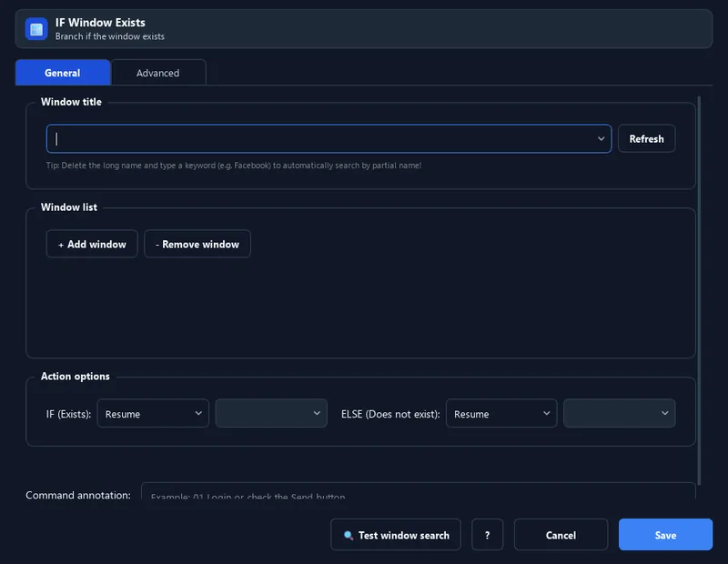Click the Command annotation input field

point(418,491)
